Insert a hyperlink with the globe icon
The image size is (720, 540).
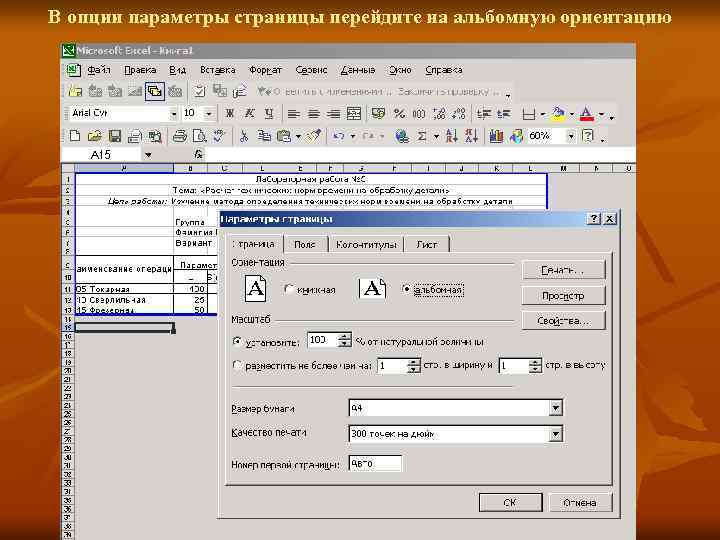click(402, 136)
